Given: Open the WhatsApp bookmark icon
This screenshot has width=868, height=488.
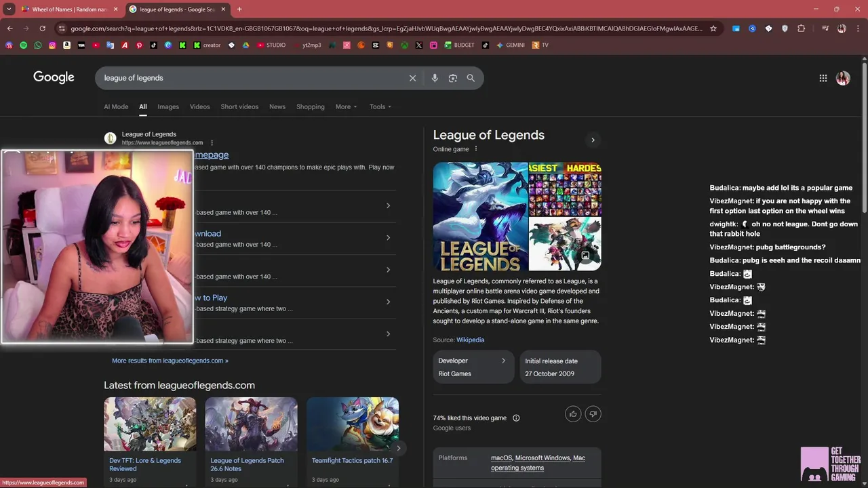Looking at the screenshot, I should coord(38,45).
